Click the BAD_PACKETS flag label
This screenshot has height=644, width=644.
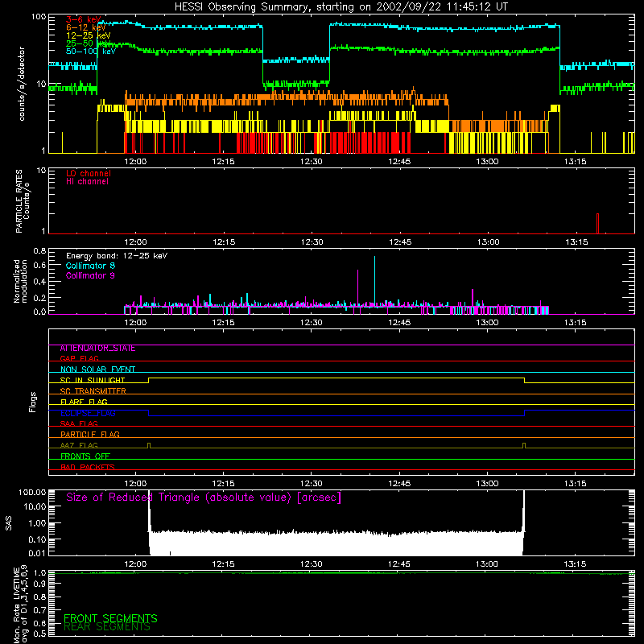click(x=88, y=467)
